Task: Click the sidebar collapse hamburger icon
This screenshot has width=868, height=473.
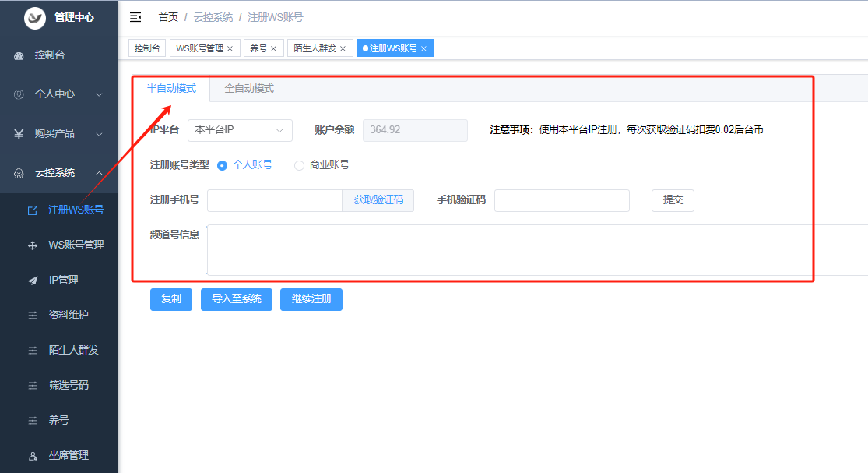Action: click(x=135, y=16)
